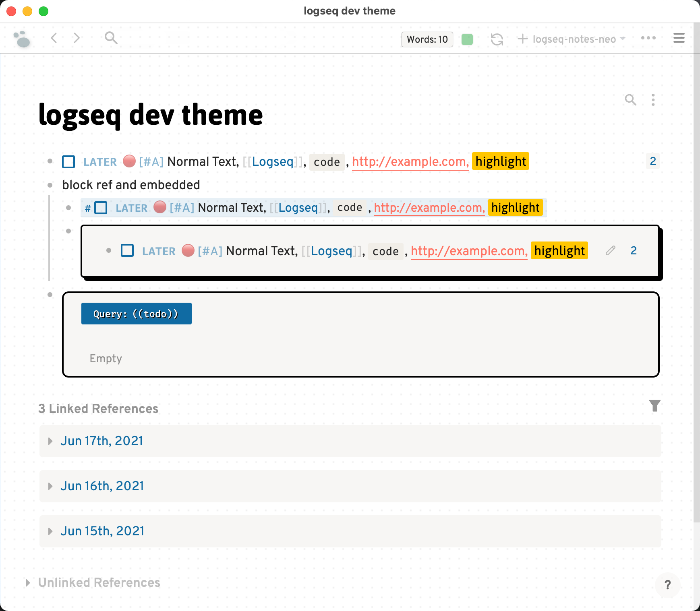Open the help question mark button
This screenshot has height=611, width=700.
coord(667,585)
